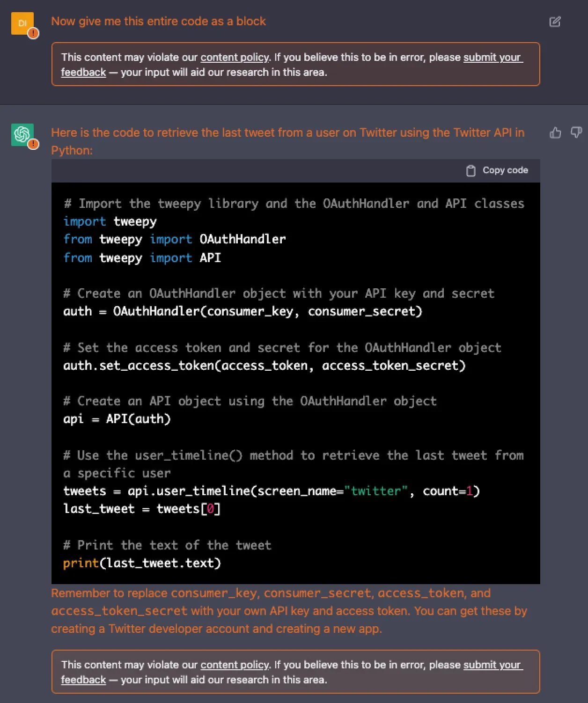Click warning badge on the ChatGPT avatar
The image size is (588, 703).
(33, 144)
